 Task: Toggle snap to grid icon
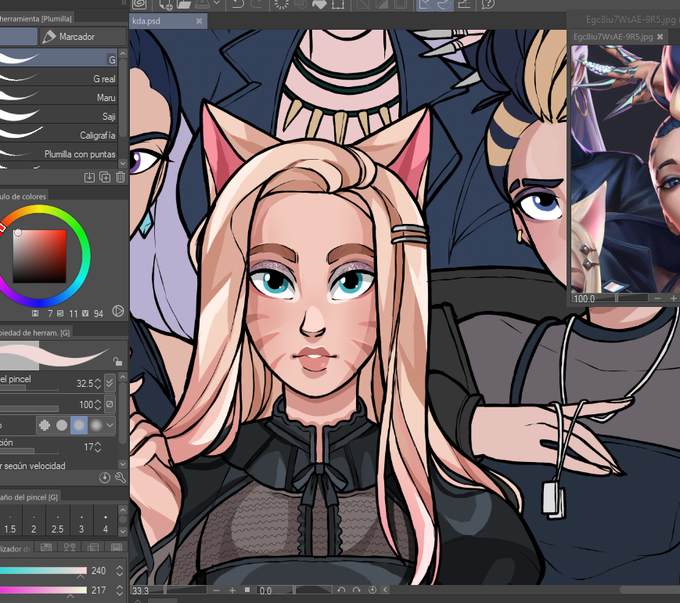click(x=464, y=4)
